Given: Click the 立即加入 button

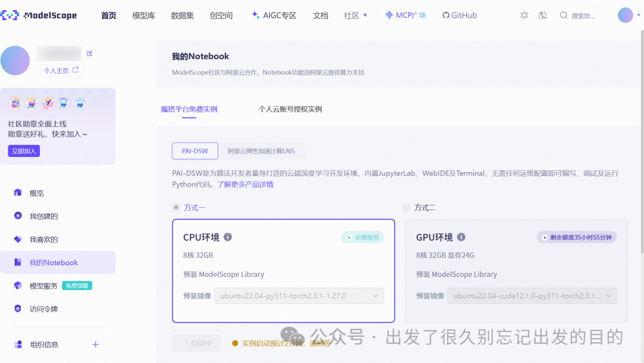Looking at the screenshot, I should click(x=23, y=151).
